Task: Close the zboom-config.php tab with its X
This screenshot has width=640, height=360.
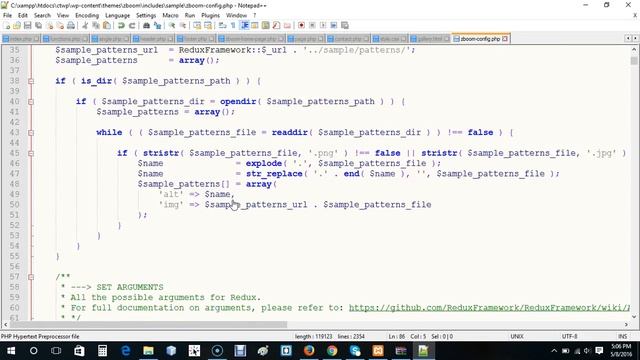Action: point(505,39)
